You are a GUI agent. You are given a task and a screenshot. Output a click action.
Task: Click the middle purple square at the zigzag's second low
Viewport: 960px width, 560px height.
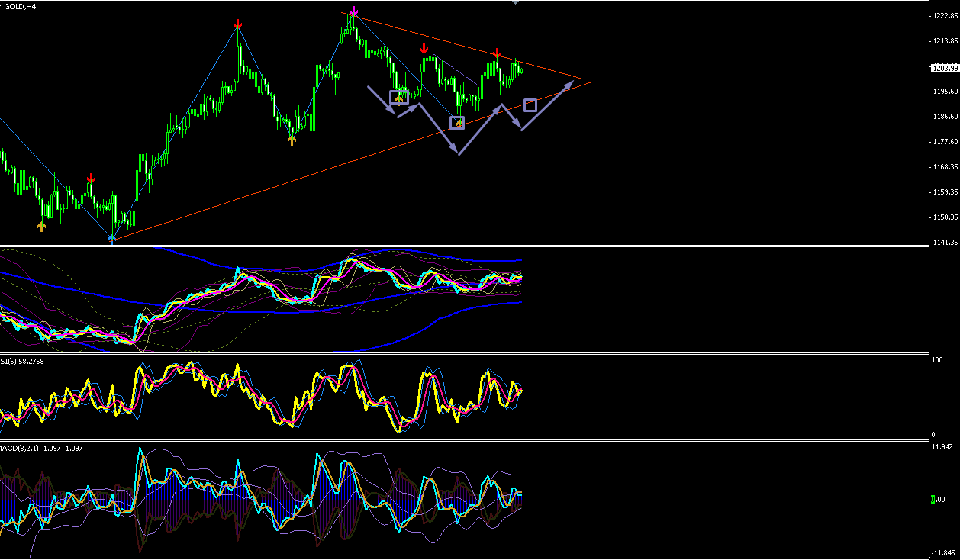tap(456, 123)
